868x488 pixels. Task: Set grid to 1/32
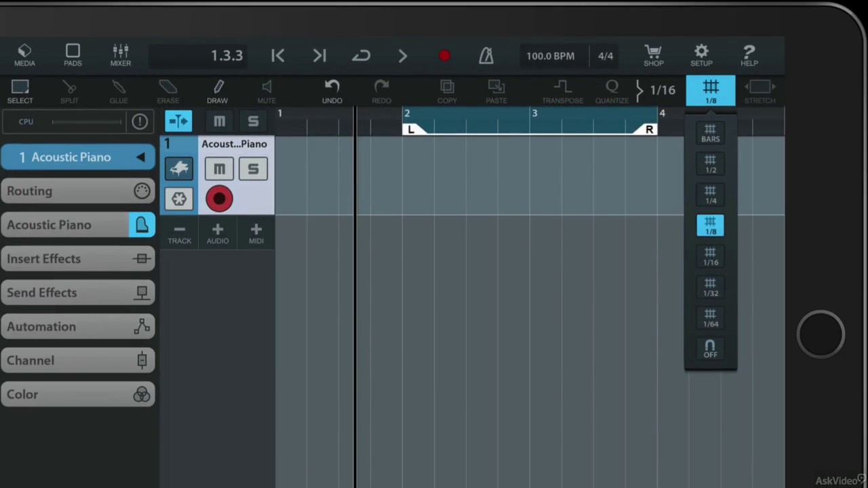click(x=711, y=287)
